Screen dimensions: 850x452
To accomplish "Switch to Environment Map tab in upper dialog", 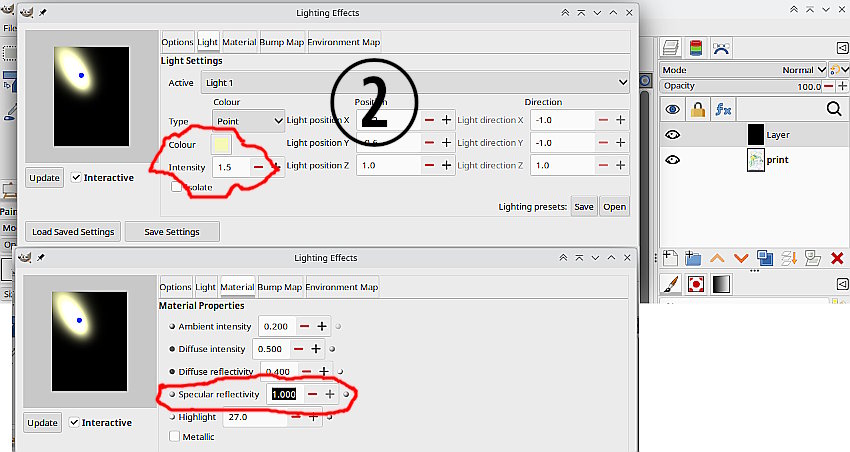I will pos(344,42).
